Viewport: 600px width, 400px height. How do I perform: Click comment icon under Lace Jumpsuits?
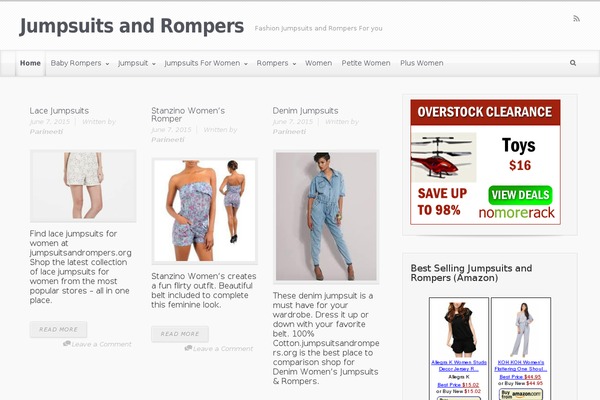(x=67, y=344)
